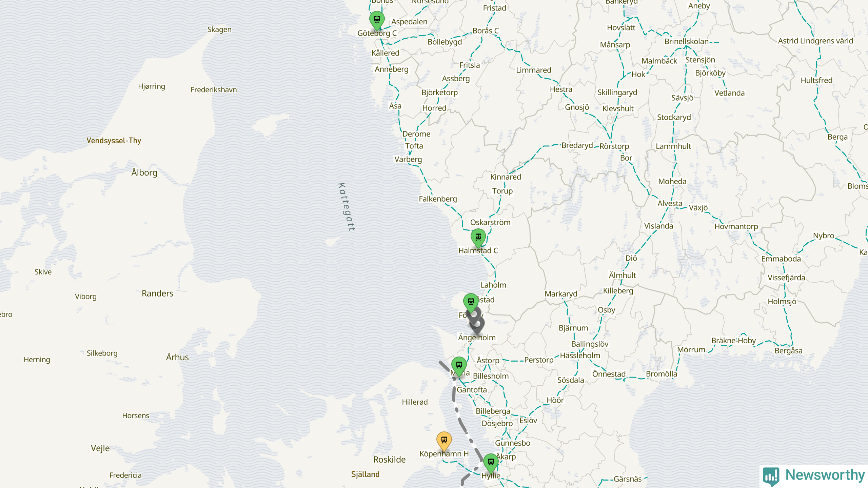The image size is (868, 488).
Task: Click the Eslöv station label
Action: pos(528,421)
